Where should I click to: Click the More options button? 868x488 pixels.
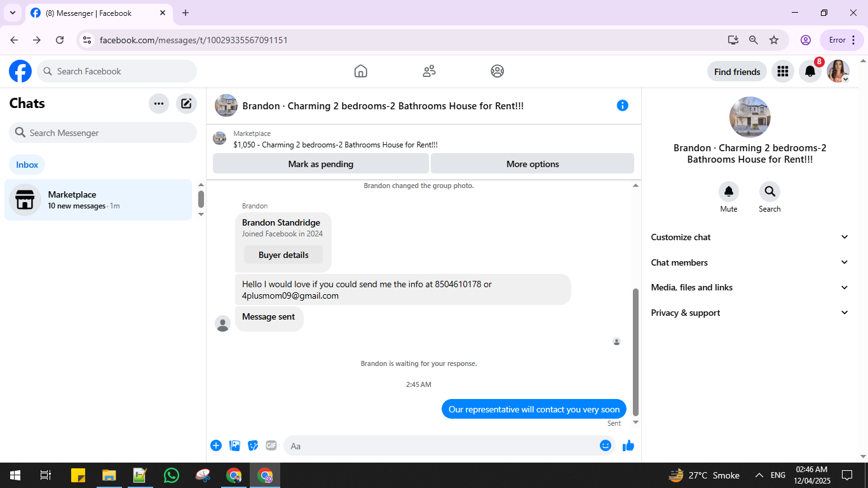tap(532, 164)
